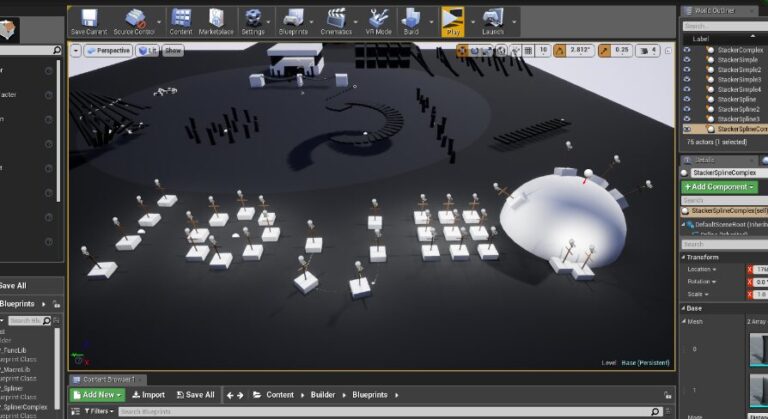Click the Blueprints breadcrumb in bottom Content Browser
This screenshot has width=768, height=419.
[x=370, y=394]
